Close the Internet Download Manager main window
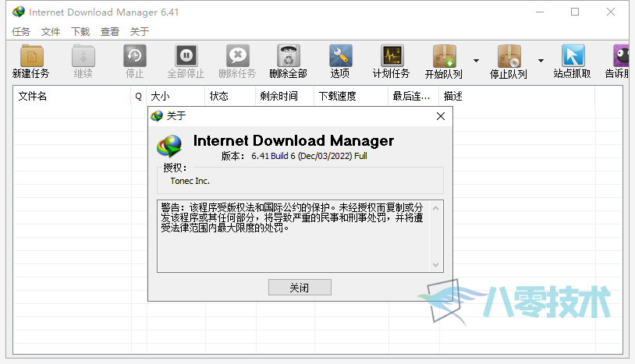Image resolution: width=635 pixels, height=364 pixels. click(x=611, y=12)
